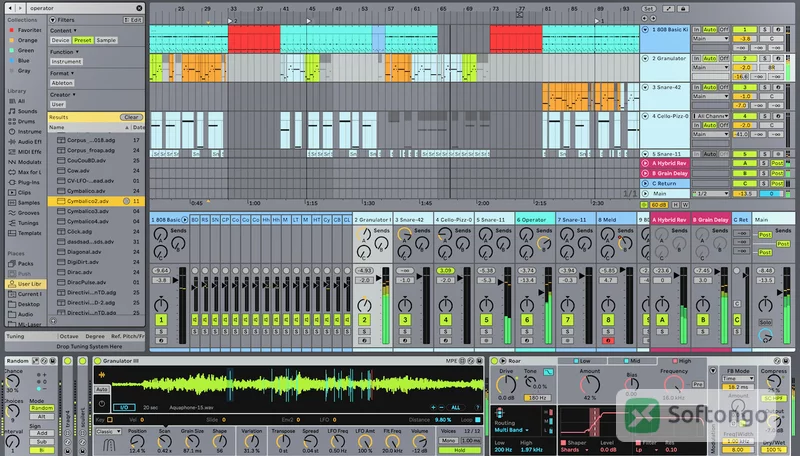Switch to Roar's Low band tab
This screenshot has width=800, height=456.
click(x=581, y=361)
